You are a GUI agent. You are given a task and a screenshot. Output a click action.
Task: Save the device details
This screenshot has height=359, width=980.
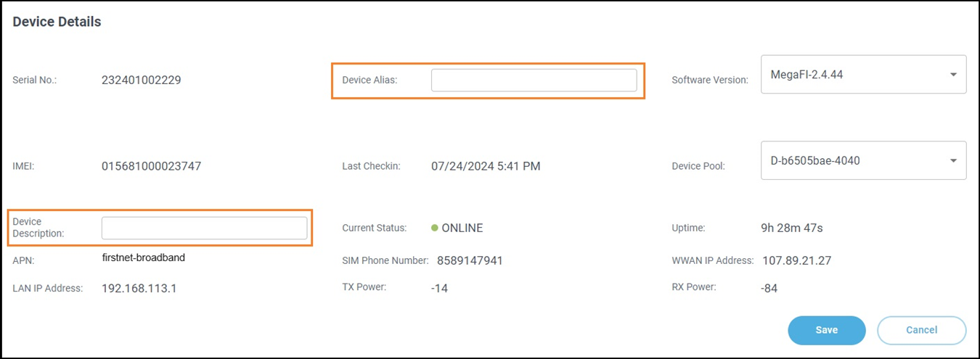pos(826,330)
